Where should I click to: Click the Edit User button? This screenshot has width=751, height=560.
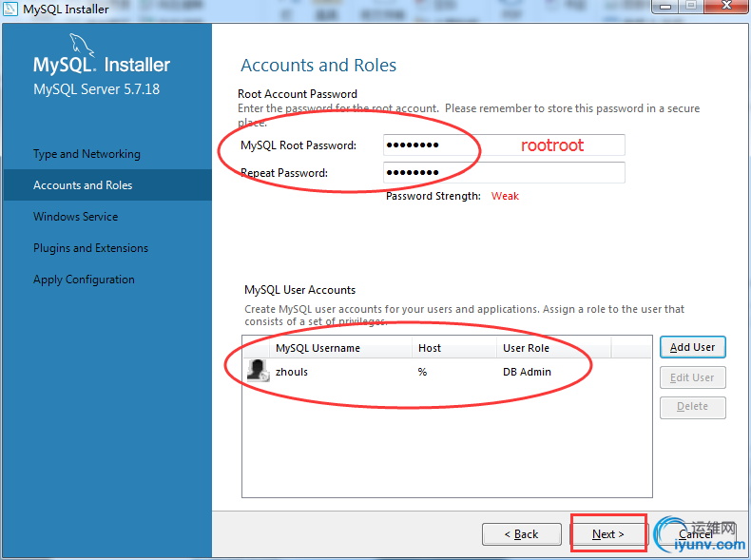pos(693,377)
